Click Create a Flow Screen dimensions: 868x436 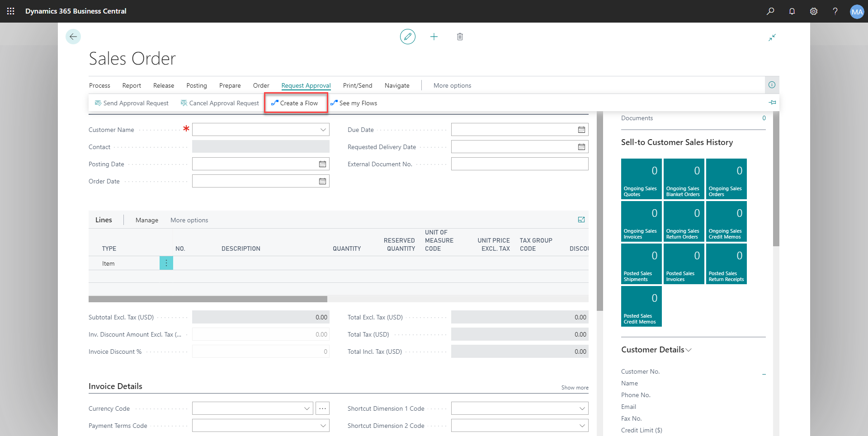[x=296, y=103]
